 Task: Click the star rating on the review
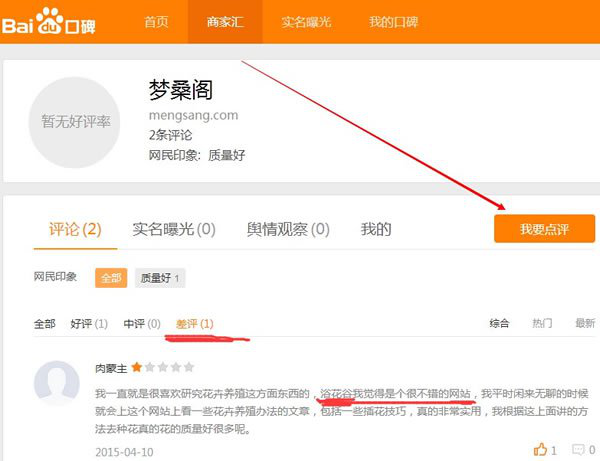click(x=163, y=367)
